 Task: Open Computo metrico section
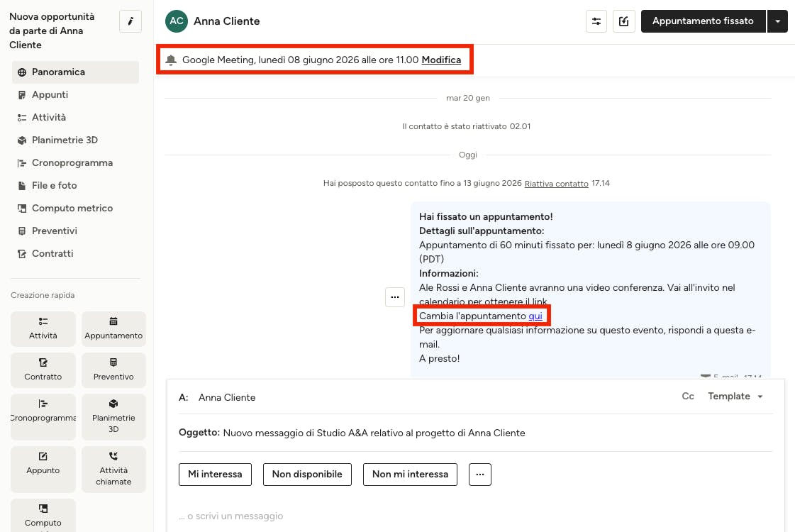(76, 209)
